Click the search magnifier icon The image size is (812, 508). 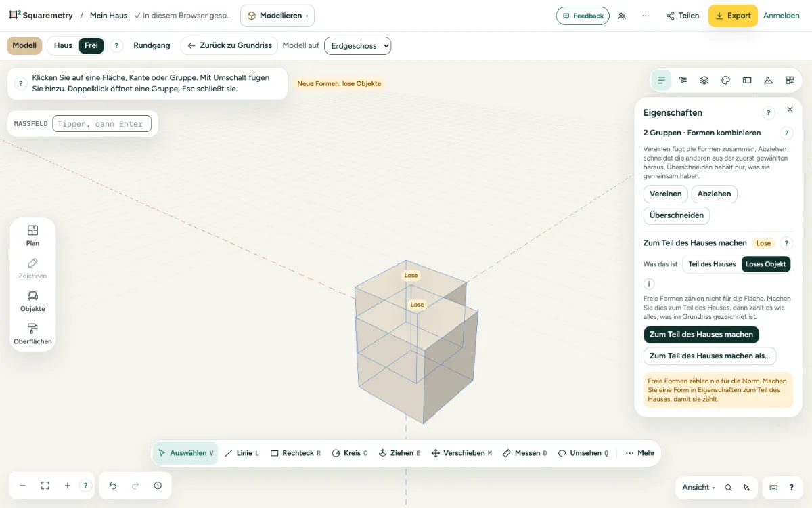[728, 488]
